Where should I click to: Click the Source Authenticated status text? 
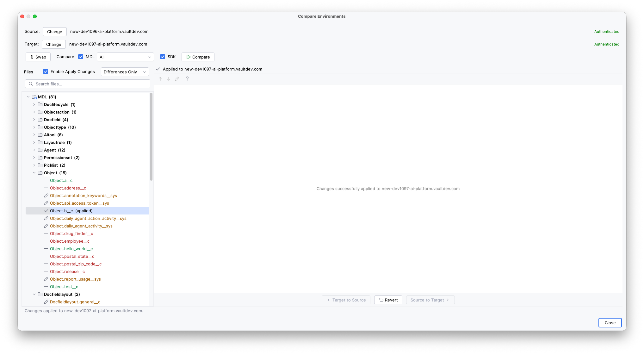[607, 32]
